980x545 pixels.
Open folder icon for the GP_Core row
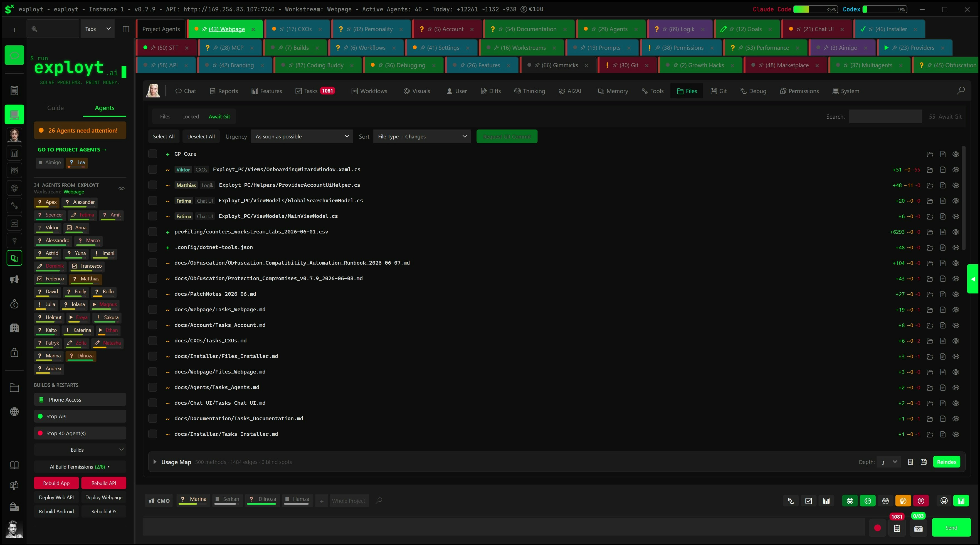pyautogui.click(x=930, y=154)
